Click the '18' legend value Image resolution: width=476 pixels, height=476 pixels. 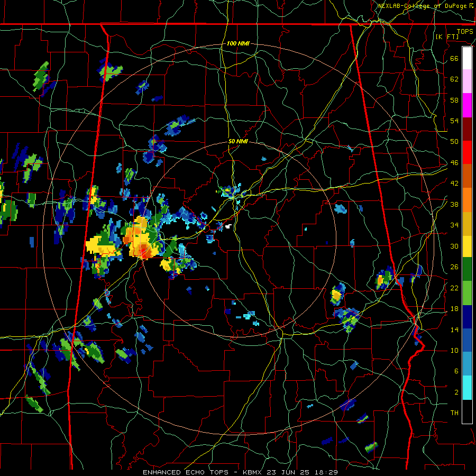pos(454,309)
